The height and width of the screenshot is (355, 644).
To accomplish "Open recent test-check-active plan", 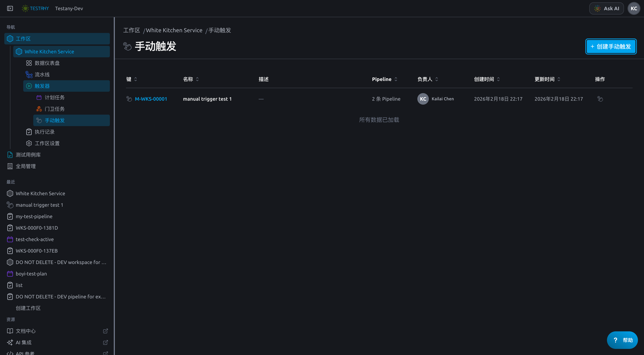I will 35,239.
